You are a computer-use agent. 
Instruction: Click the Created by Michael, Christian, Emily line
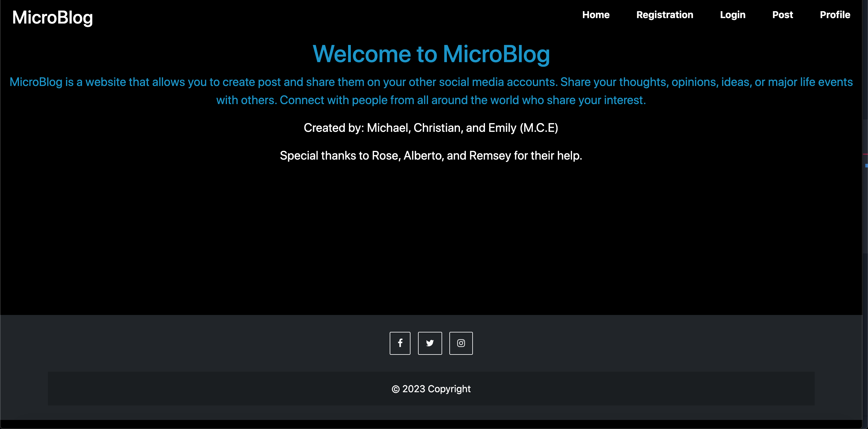tap(431, 128)
